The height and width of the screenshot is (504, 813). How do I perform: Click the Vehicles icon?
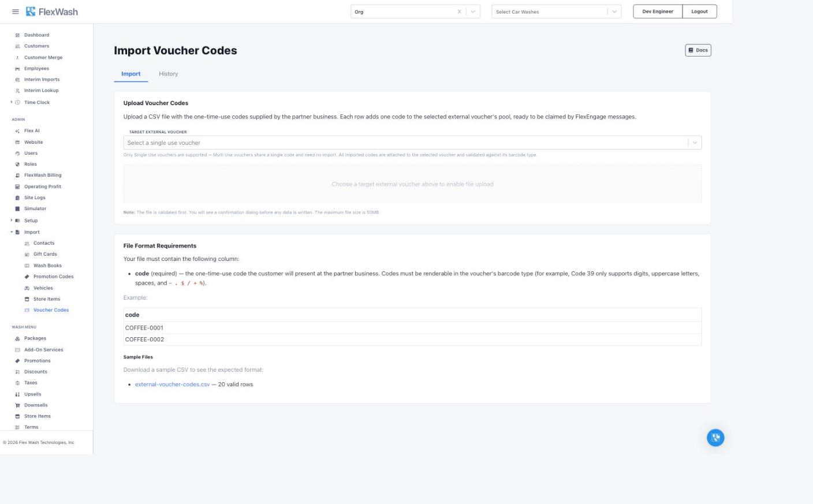coord(27,288)
